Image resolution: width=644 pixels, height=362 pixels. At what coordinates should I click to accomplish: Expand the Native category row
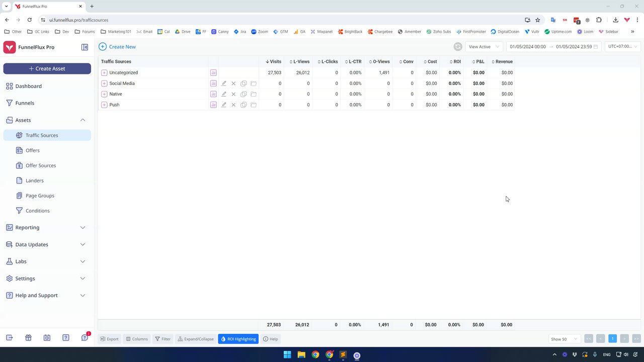(x=104, y=94)
